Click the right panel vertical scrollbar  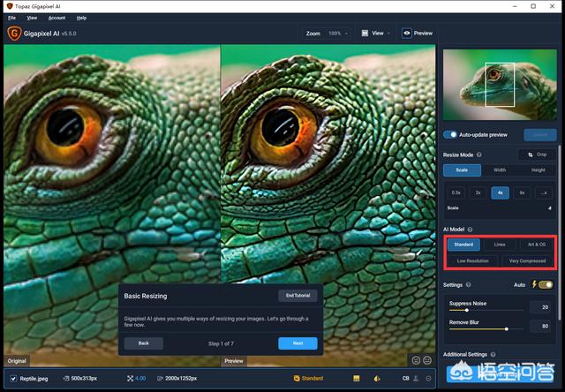(559, 232)
